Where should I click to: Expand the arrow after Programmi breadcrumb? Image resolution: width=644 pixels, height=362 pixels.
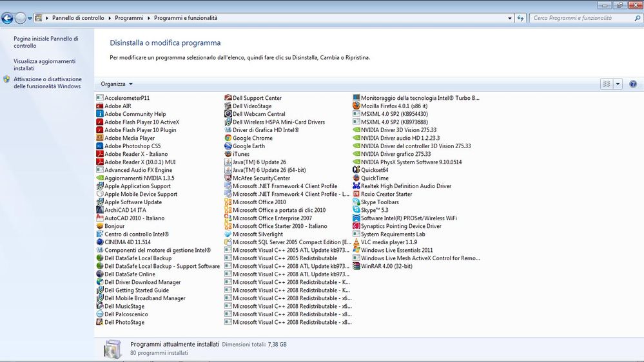tap(149, 18)
